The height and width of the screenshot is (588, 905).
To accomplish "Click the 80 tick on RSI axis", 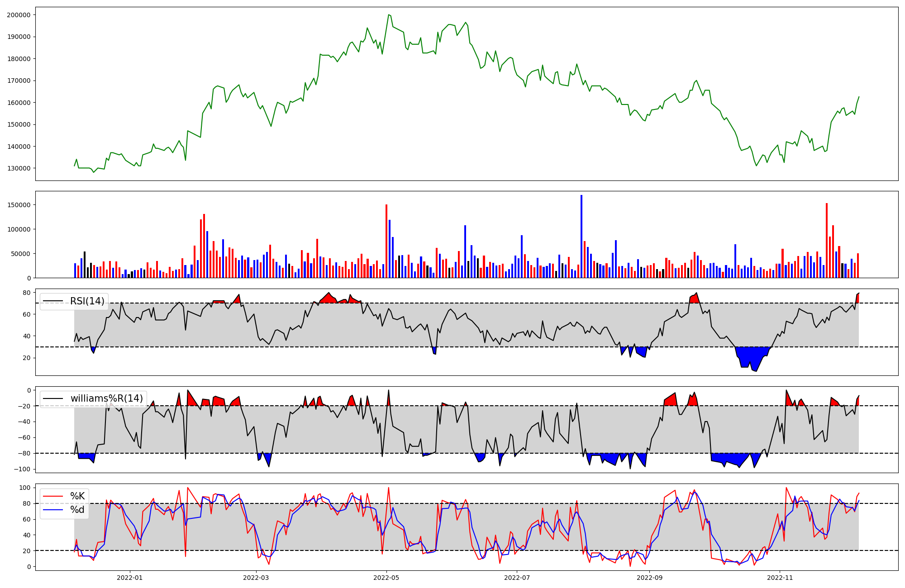I will 26,293.
